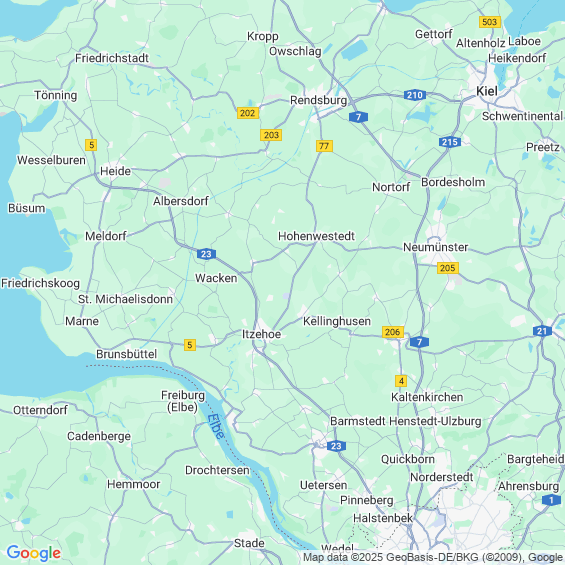This screenshot has height=565, width=565.
Task: Select the yellow 77 road marker
Action: 324,146
